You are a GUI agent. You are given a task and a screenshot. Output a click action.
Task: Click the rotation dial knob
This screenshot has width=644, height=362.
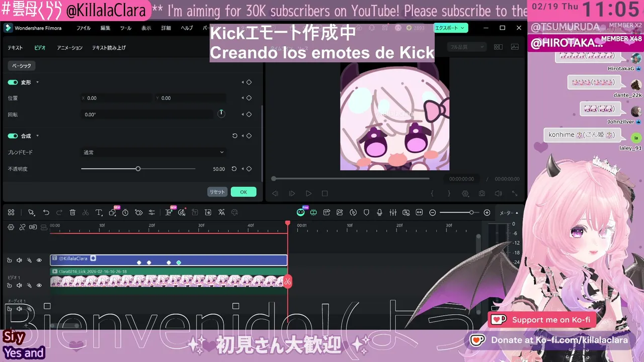[221, 114]
